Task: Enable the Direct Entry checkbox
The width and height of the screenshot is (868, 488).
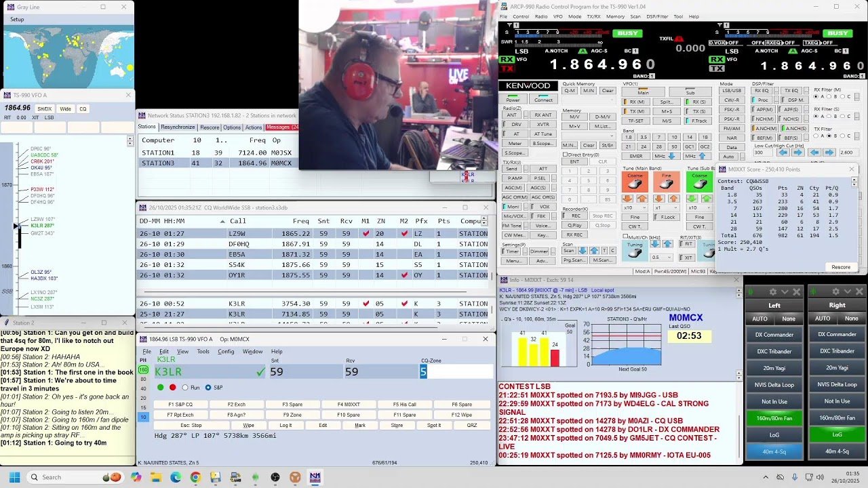Action: tap(566, 155)
